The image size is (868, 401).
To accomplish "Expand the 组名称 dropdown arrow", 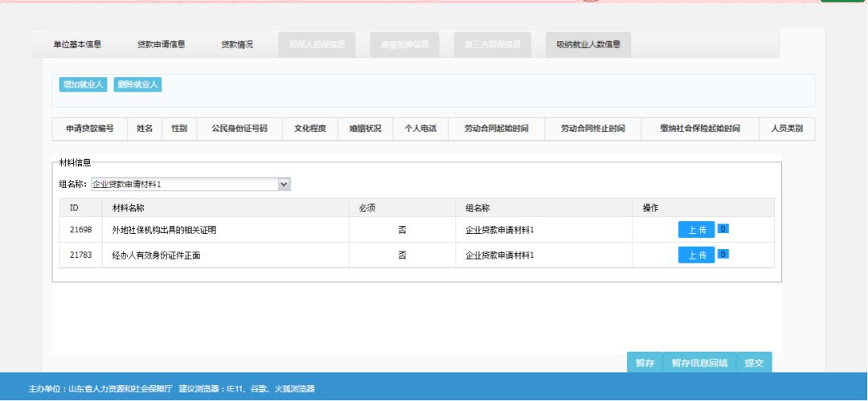I will click(x=284, y=184).
